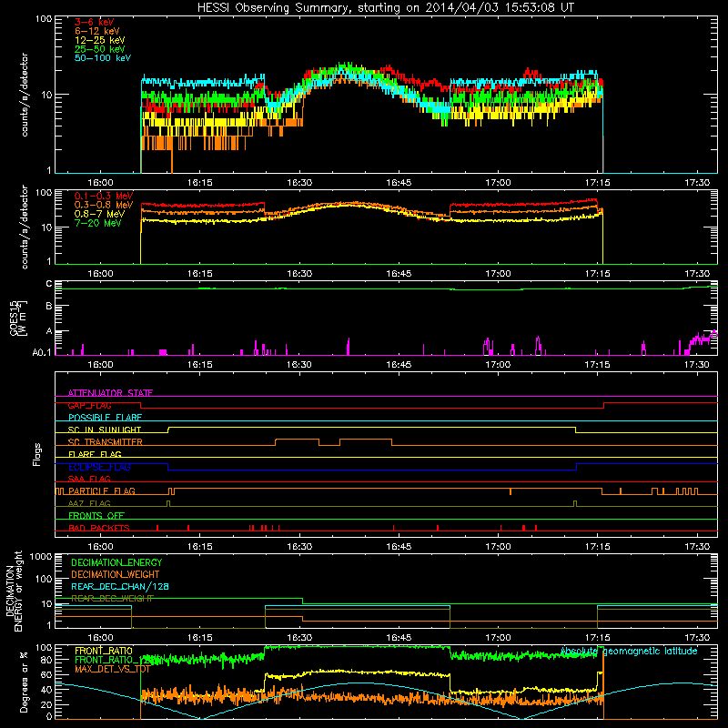Click the 1000 tick on decimation axis
Screen dimensions: 728x728
point(41,556)
